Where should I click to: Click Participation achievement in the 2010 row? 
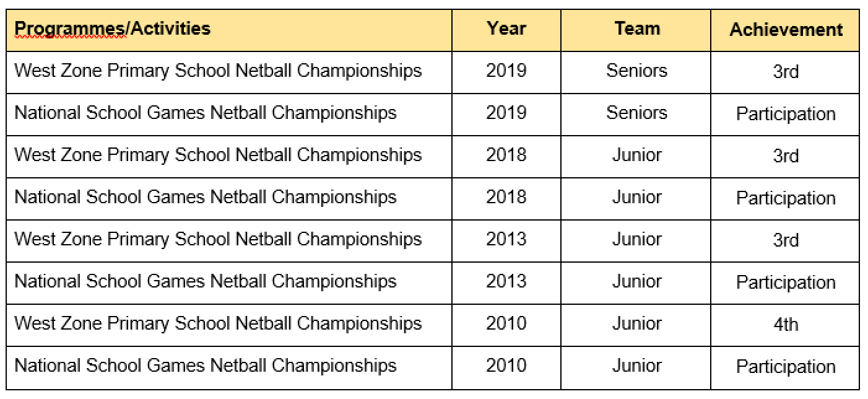pyautogui.click(x=785, y=368)
